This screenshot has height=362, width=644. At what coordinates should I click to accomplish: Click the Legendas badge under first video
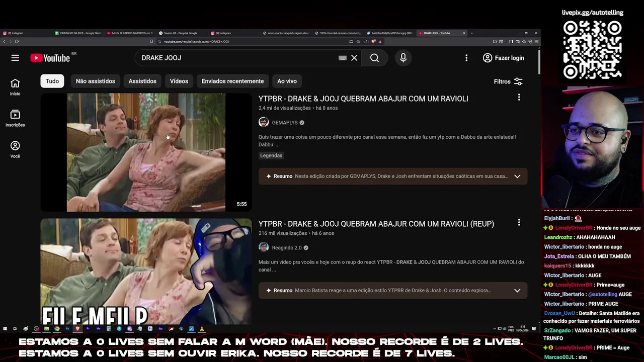(x=271, y=156)
